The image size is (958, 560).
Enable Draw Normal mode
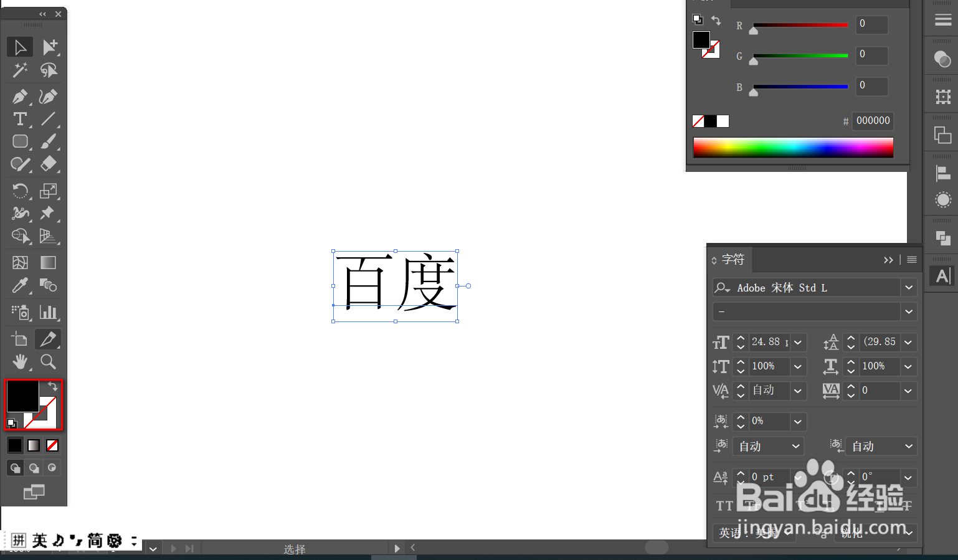(15, 468)
